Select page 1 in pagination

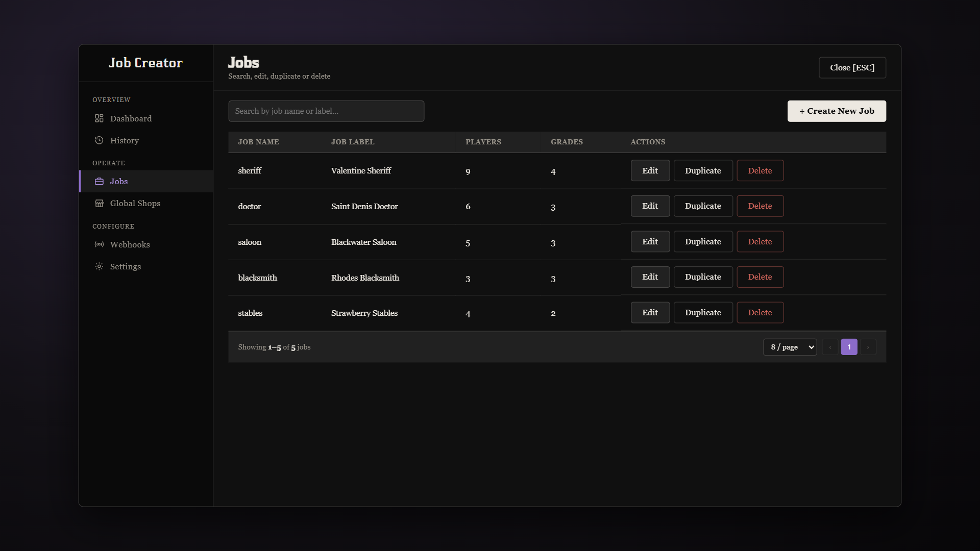(849, 347)
